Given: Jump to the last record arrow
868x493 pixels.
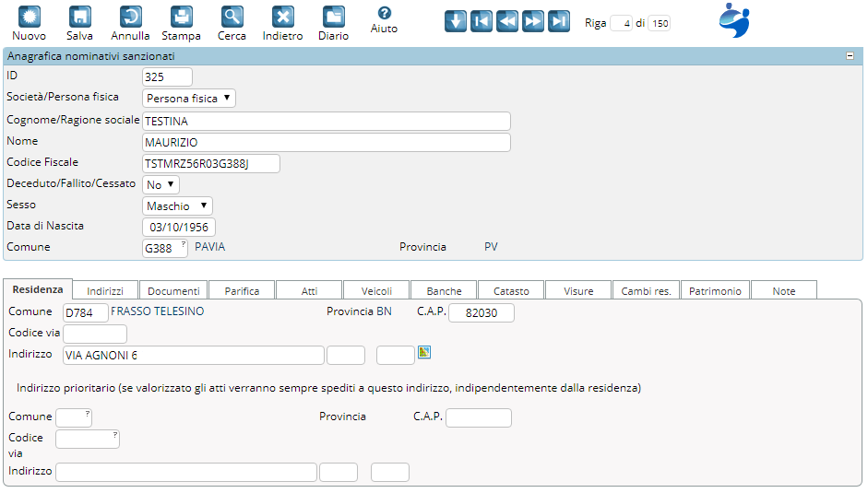Looking at the screenshot, I should tap(559, 22).
